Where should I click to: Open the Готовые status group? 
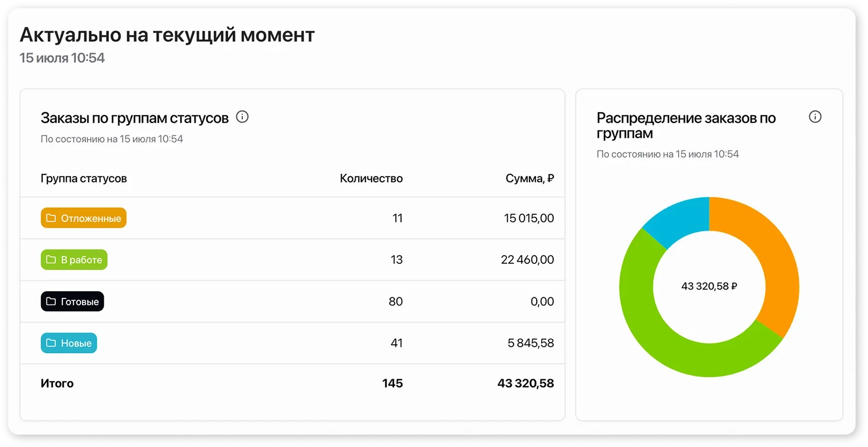(x=72, y=301)
